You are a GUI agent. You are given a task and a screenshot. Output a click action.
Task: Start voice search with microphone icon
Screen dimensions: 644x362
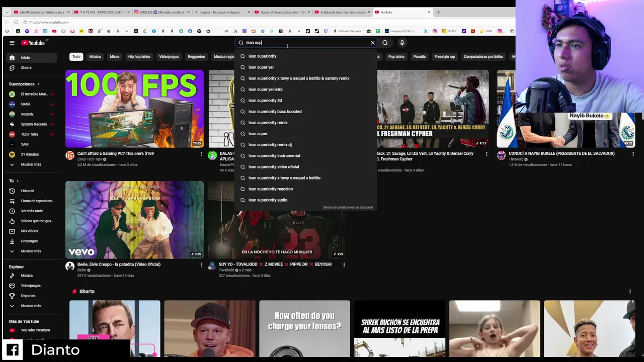(x=402, y=43)
